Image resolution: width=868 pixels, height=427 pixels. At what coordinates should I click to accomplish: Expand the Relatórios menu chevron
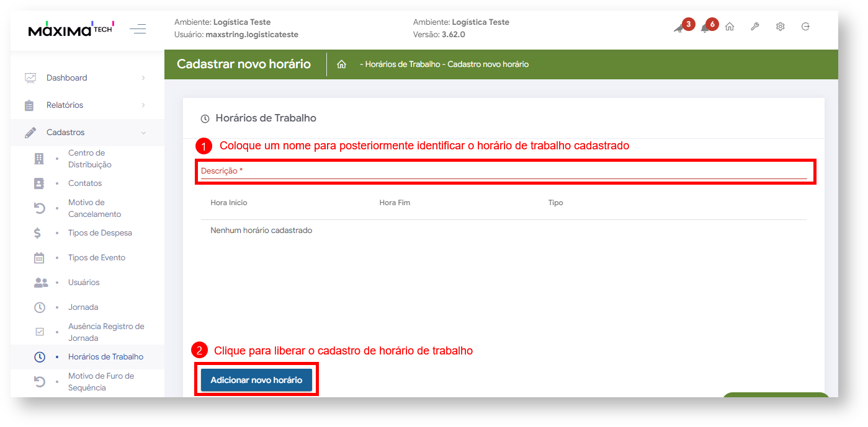coord(143,105)
